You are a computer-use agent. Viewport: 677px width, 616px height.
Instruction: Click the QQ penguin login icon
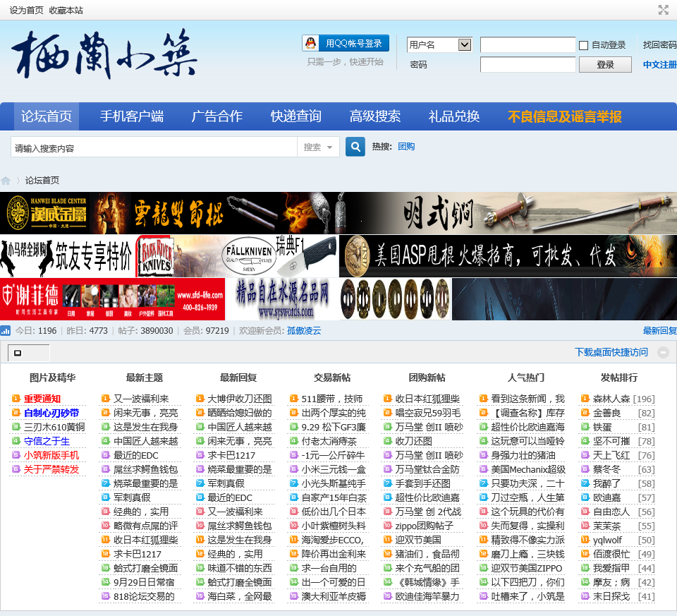[310, 43]
